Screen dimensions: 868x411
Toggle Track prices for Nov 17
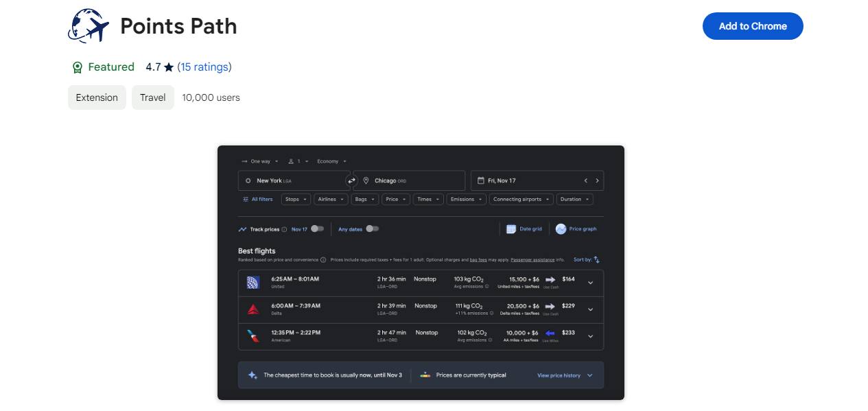point(317,229)
